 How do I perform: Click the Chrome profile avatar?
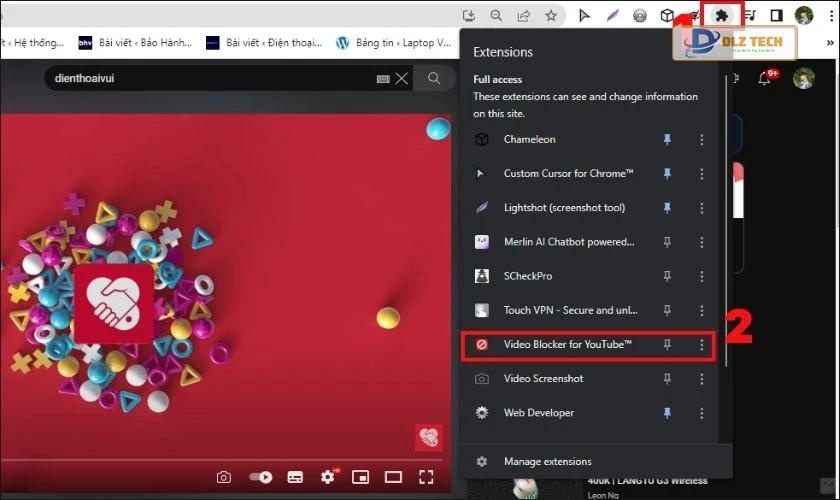tap(804, 16)
